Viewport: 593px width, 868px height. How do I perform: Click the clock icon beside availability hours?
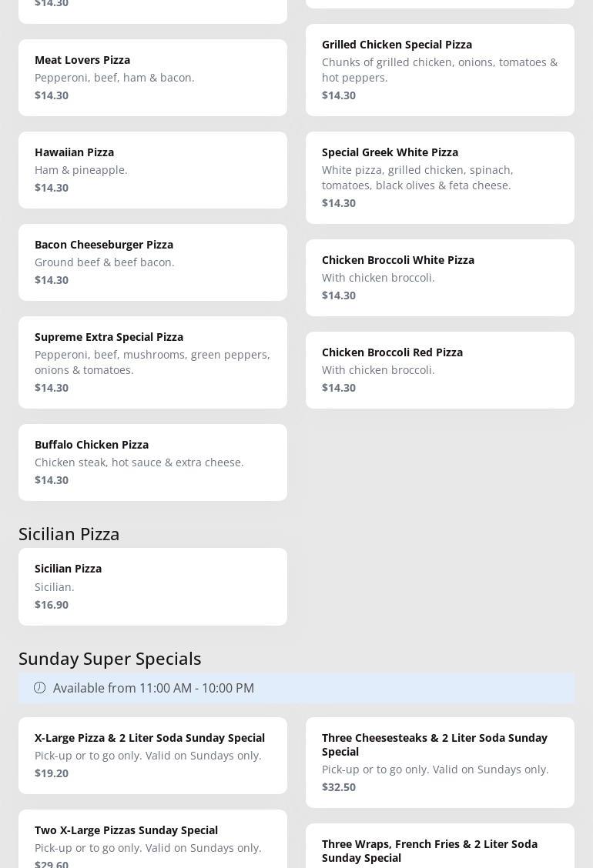[x=40, y=688]
